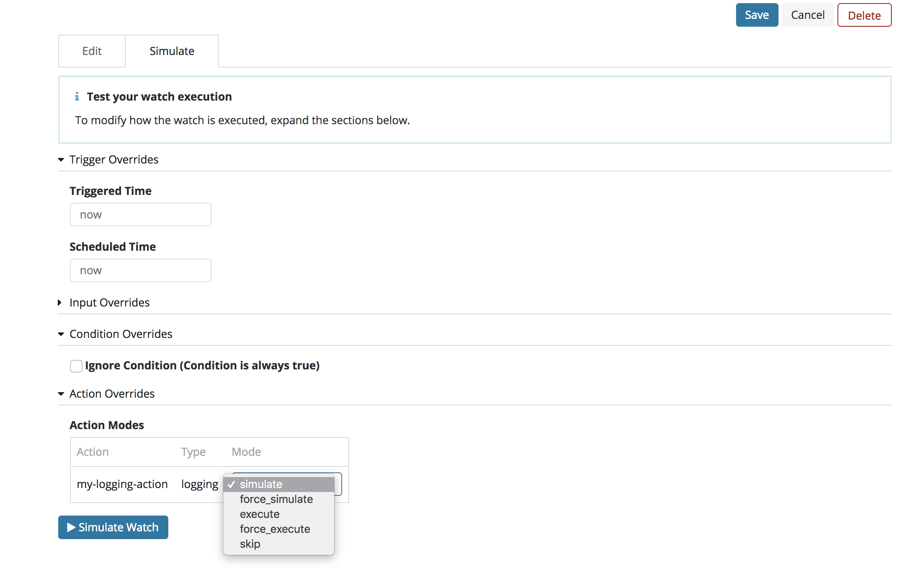Viewport: 924px width, 569px height.
Task: Click the Cancel button
Action: point(808,15)
